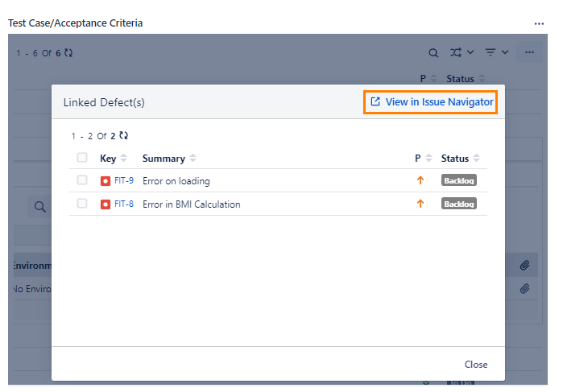Click View in Issue Navigator link
563x392 pixels.
click(431, 102)
